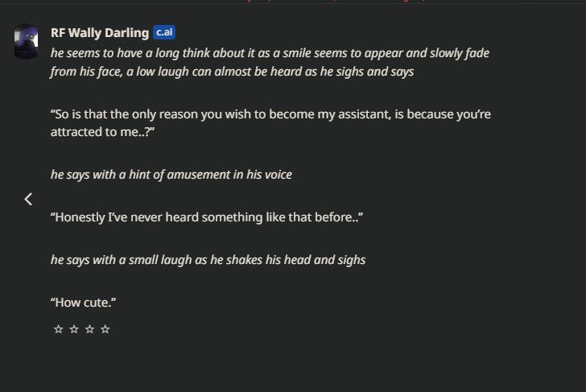Click the "shakes his head and sighs" line

click(x=208, y=259)
